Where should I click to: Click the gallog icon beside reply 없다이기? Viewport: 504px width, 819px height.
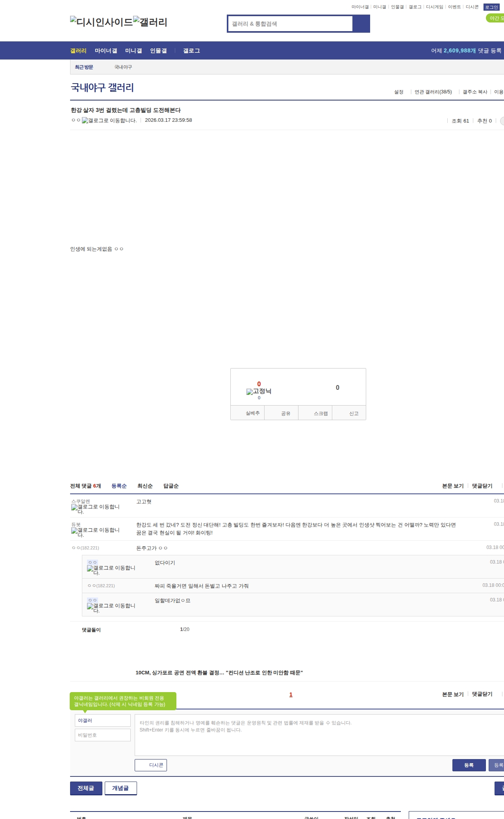(111, 570)
